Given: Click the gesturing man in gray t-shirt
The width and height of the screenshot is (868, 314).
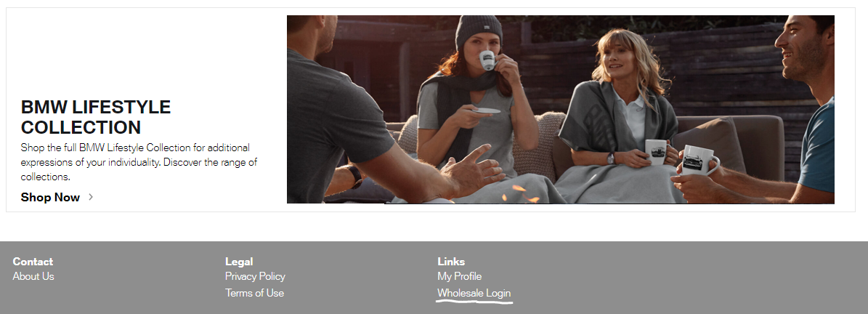Looking at the screenshot, I should (x=354, y=110).
